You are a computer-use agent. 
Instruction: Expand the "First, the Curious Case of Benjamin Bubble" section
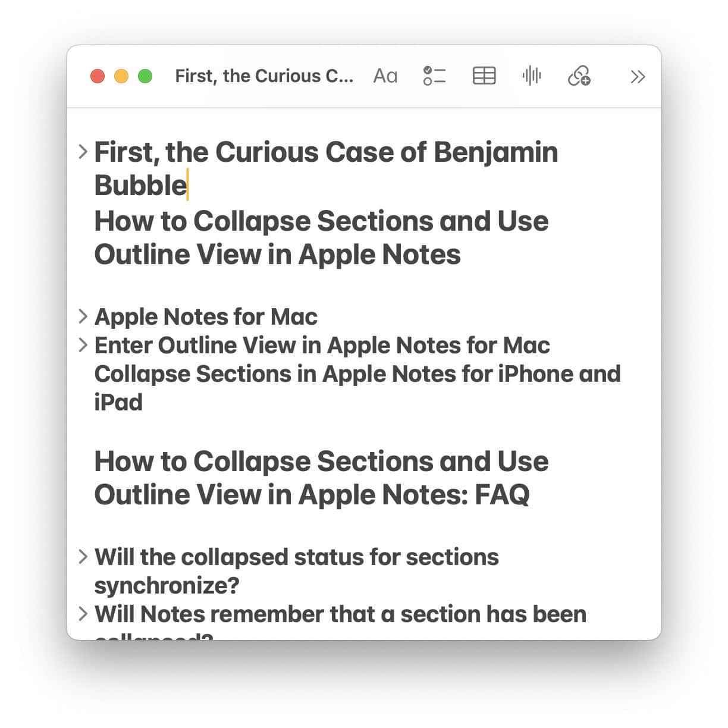coord(83,152)
